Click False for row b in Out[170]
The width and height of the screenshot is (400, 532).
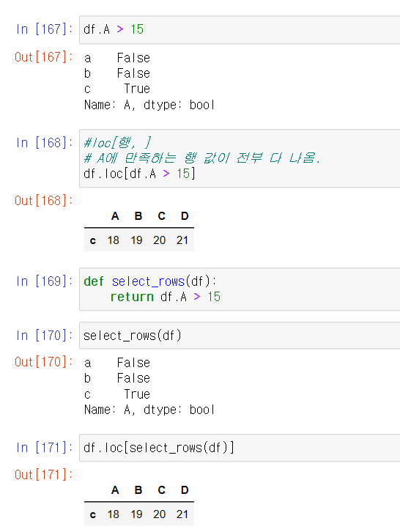133,378
